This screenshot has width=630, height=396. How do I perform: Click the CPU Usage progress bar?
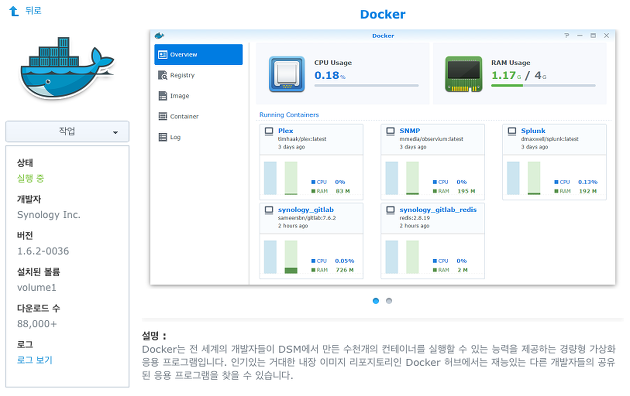pyautogui.click(x=366, y=86)
